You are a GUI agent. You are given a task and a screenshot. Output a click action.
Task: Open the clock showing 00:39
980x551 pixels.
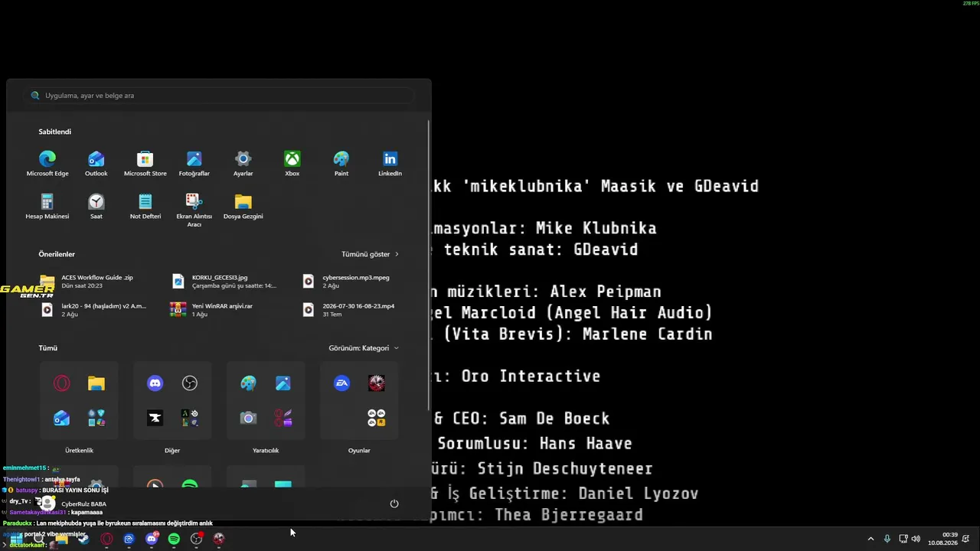click(942, 539)
